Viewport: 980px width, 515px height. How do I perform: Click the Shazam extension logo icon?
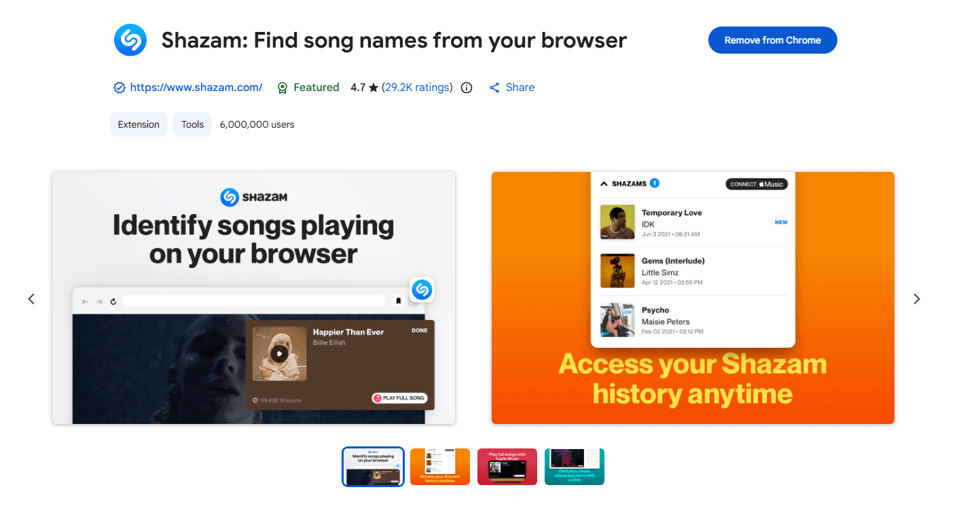(x=130, y=40)
